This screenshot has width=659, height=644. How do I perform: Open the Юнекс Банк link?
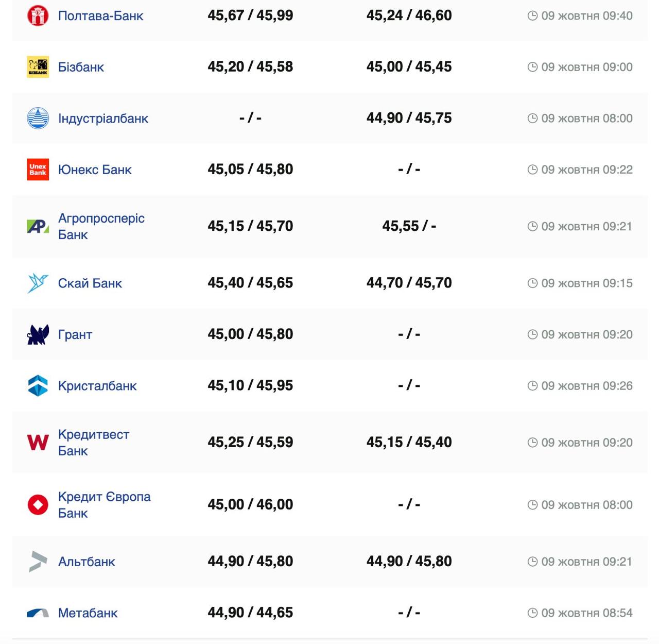[x=95, y=170]
